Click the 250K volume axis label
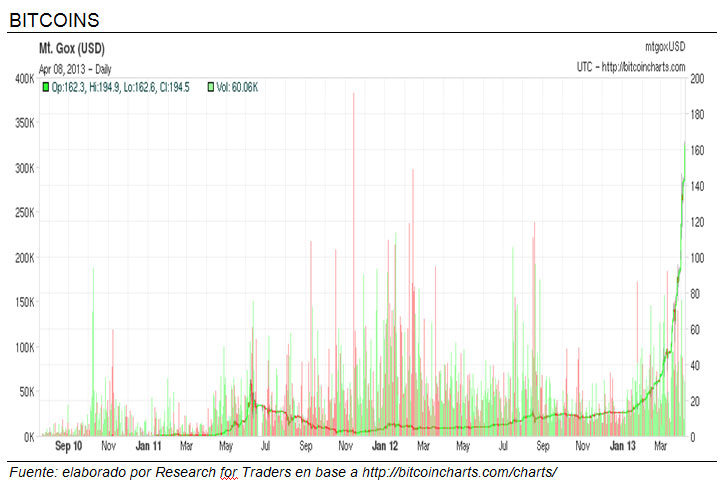 click(x=24, y=213)
